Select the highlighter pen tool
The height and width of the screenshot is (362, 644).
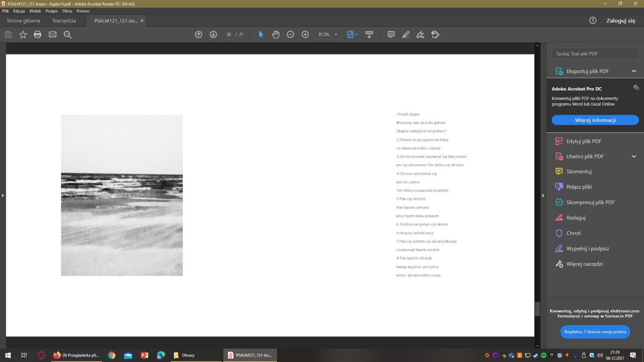(x=405, y=35)
